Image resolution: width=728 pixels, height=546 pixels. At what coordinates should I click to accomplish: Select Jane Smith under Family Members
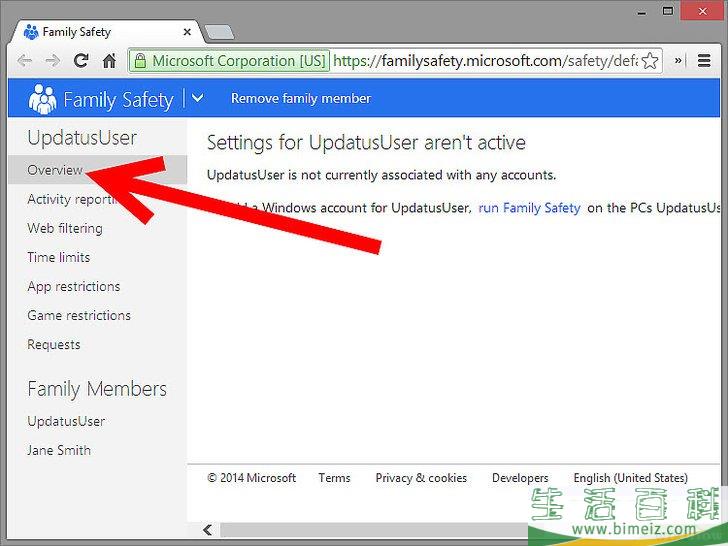pos(59,450)
